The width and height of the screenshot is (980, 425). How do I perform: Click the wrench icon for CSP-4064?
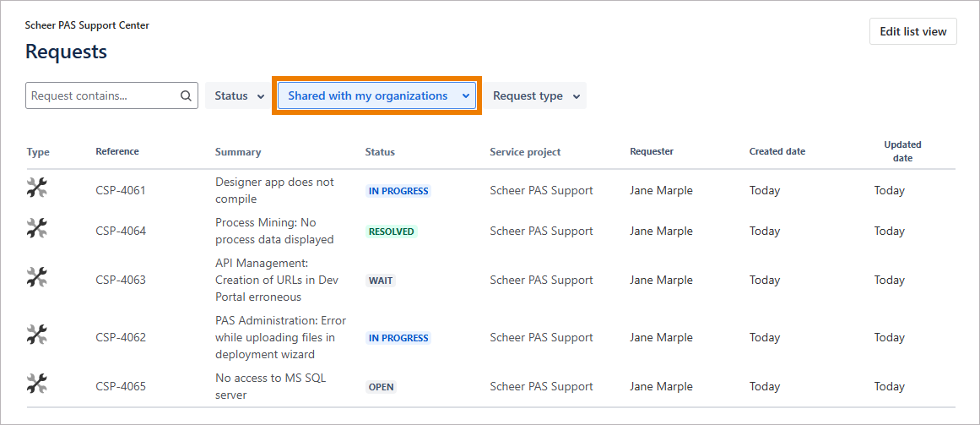(x=37, y=228)
